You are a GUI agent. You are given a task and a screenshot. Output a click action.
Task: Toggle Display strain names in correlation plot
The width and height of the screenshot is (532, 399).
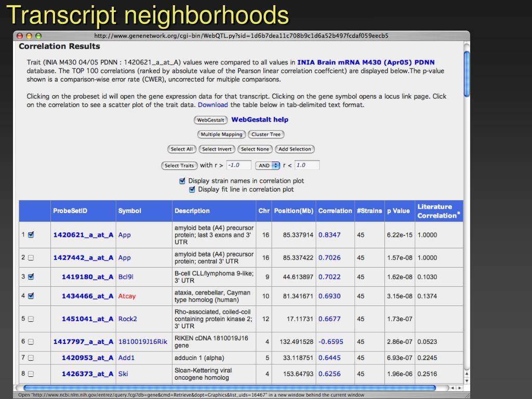coord(182,181)
